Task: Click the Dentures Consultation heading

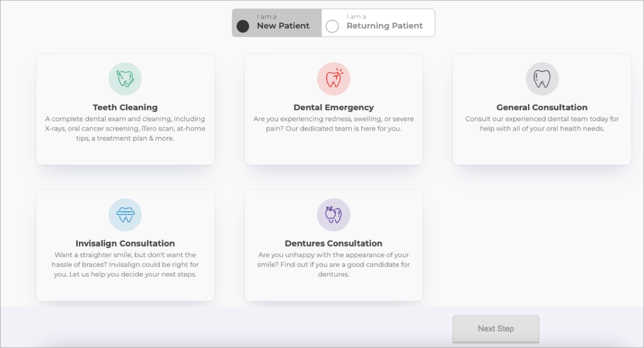Action: coord(333,243)
